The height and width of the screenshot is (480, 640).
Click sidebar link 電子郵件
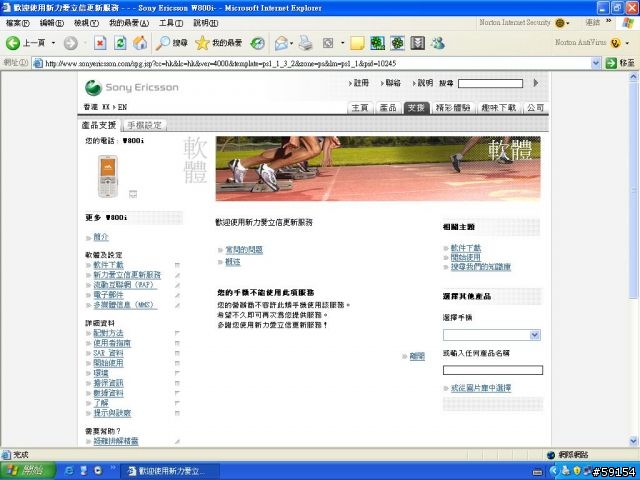click(108, 295)
